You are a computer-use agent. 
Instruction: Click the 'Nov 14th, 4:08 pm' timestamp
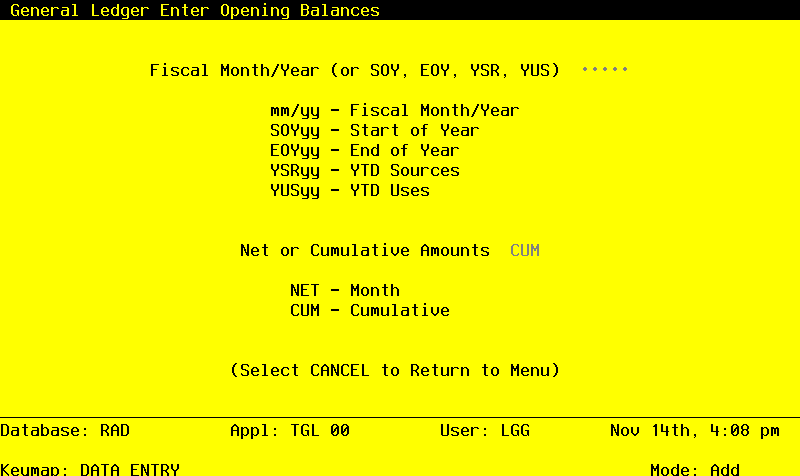pos(695,431)
